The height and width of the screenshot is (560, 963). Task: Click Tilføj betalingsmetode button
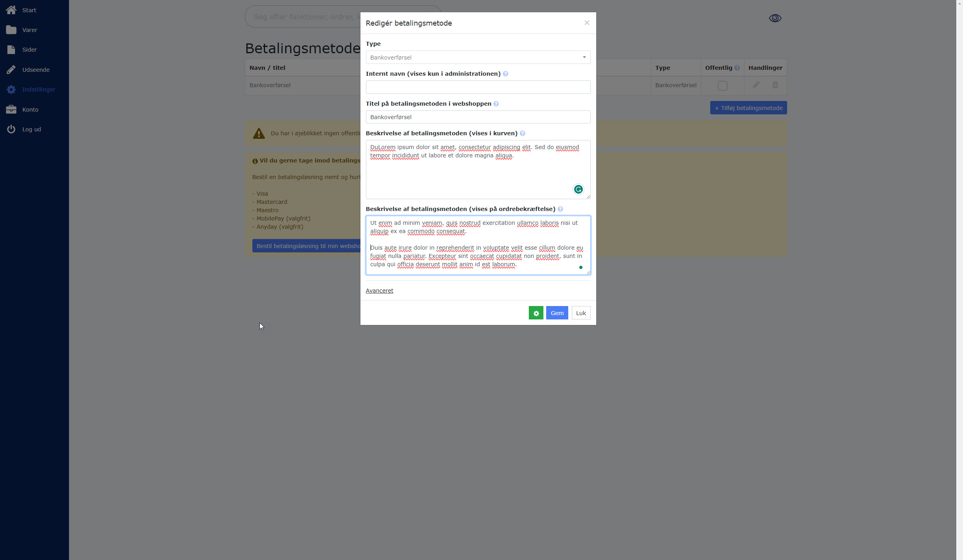pos(748,108)
